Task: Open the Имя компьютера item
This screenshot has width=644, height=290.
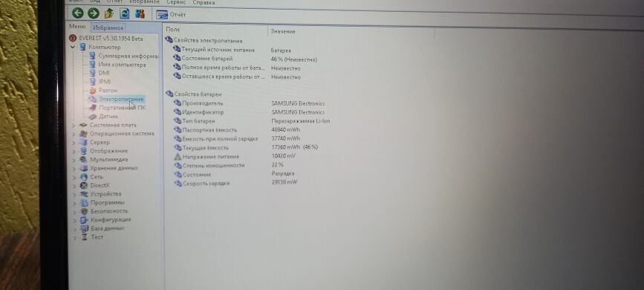Action: (x=122, y=65)
